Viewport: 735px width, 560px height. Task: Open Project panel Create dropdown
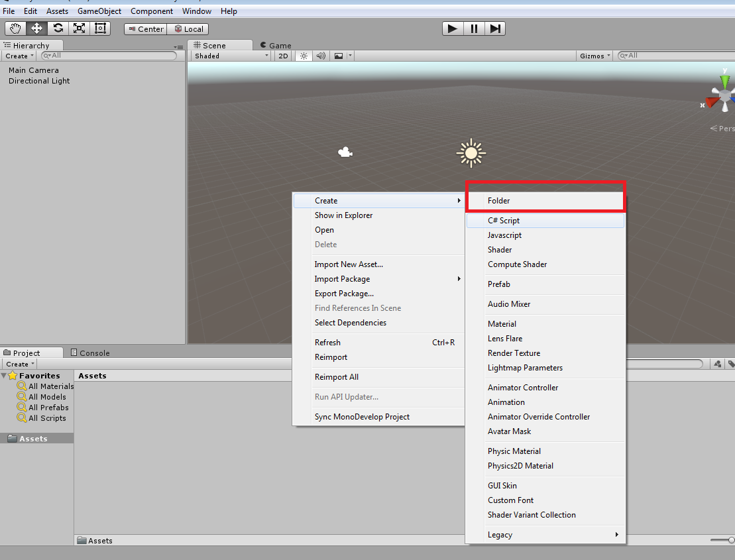click(20, 364)
